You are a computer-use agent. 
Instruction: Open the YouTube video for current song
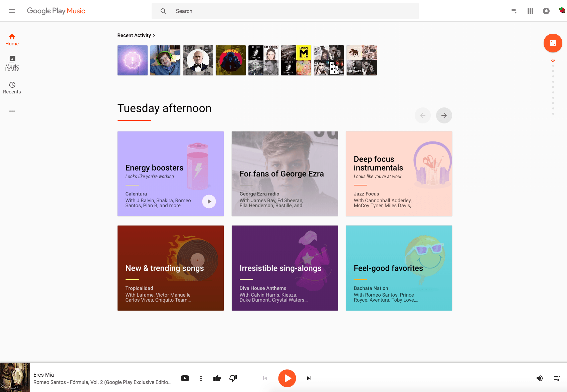coord(185,378)
